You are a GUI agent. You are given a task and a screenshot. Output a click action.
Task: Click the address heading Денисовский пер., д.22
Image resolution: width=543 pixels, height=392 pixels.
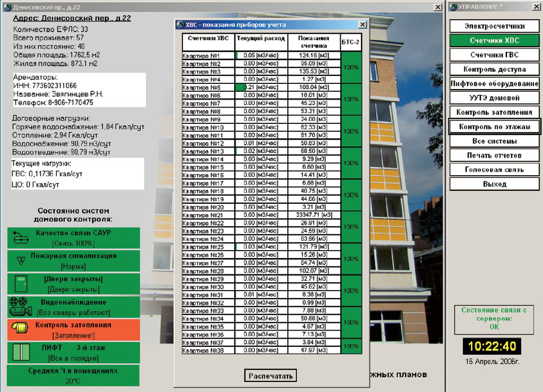click(x=72, y=18)
